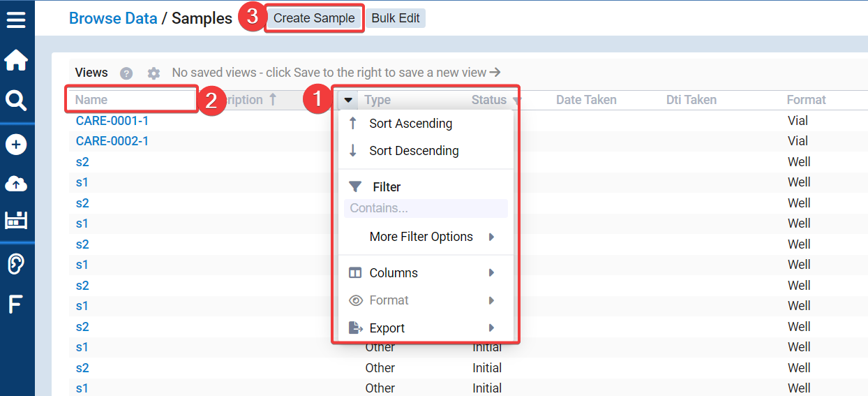Click the Name column filter field
The height and width of the screenshot is (396, 868).
(x=131, y=100)
